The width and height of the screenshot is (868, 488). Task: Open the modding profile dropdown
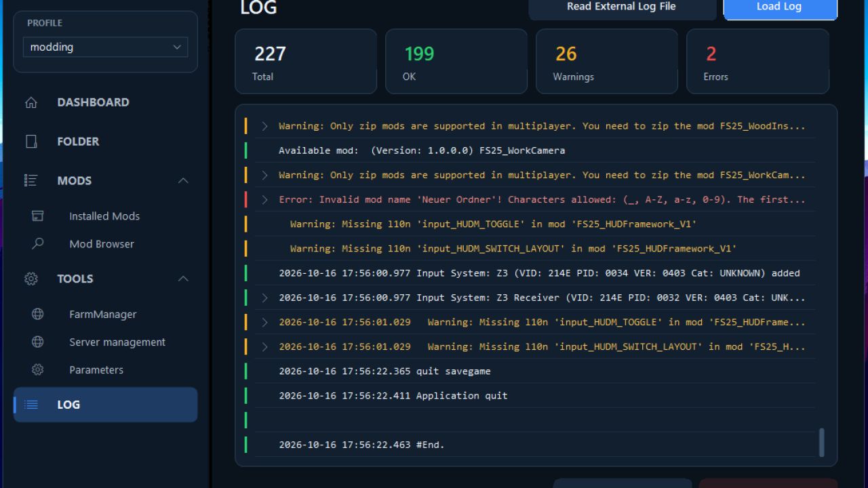click(x=105, y=47)
